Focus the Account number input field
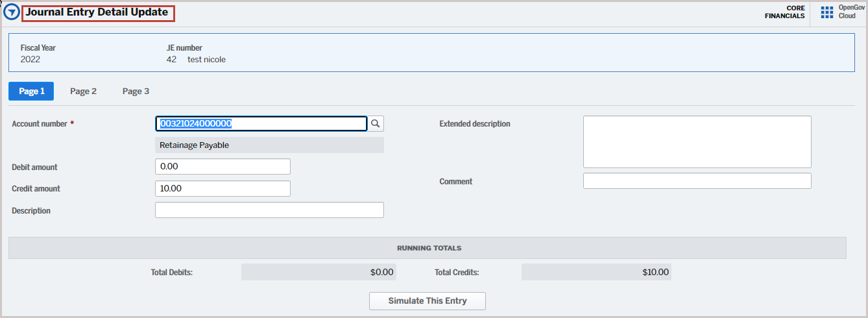The image size is (868, 318). coord(261,123)
